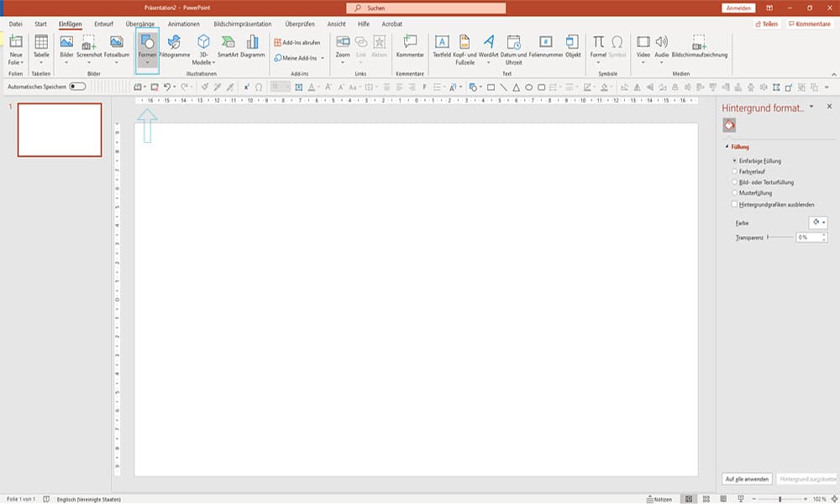This screenshot has width=840, height=504.
Task: Select the triangle shape in quick access toolbar
Action: [516, 87]
